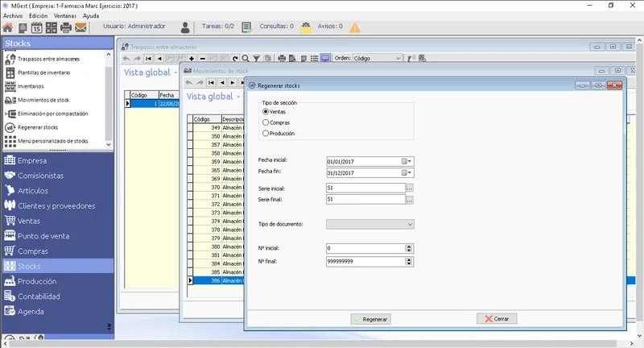This screenshot has width=644, height=348.
Task: Switch to the Artículos module
Action: tap(57, 191)
